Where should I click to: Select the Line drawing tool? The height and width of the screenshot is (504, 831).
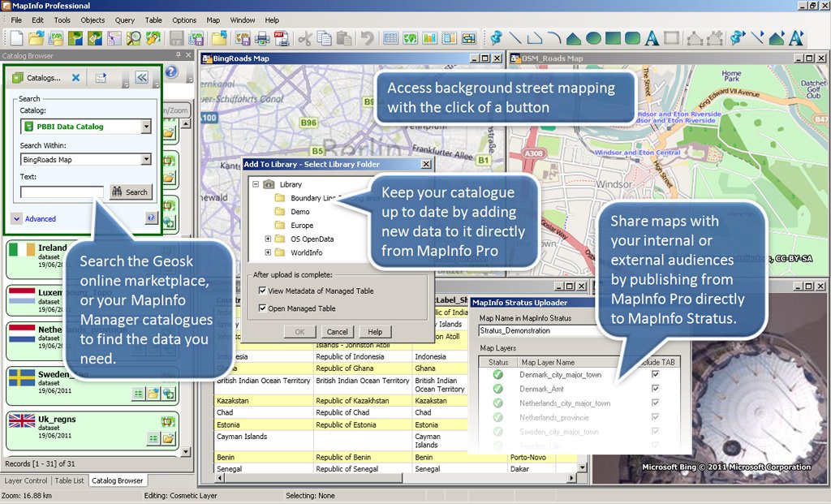[515, 38]
